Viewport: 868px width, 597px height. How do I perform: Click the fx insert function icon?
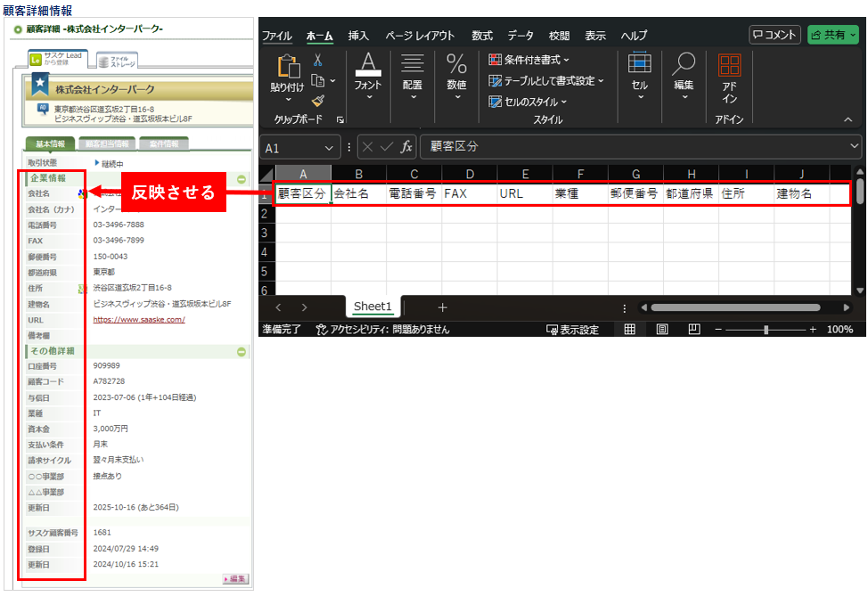tap(406, 147)
